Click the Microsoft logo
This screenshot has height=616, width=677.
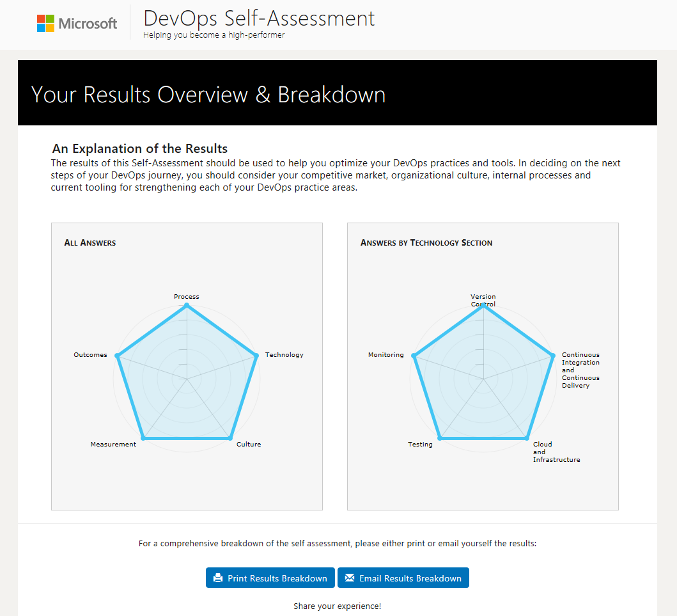click(x=77, y=23)
